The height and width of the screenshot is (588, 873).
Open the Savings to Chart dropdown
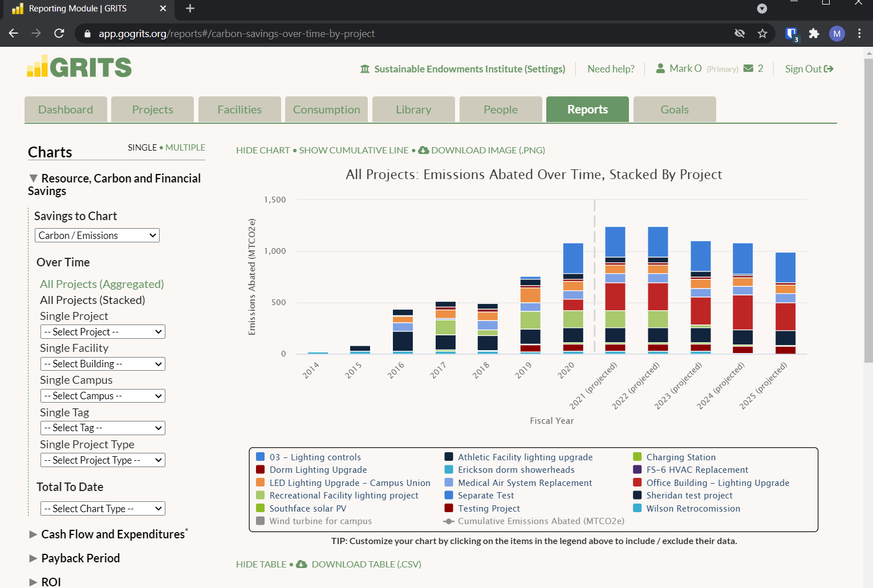[97, 236]
